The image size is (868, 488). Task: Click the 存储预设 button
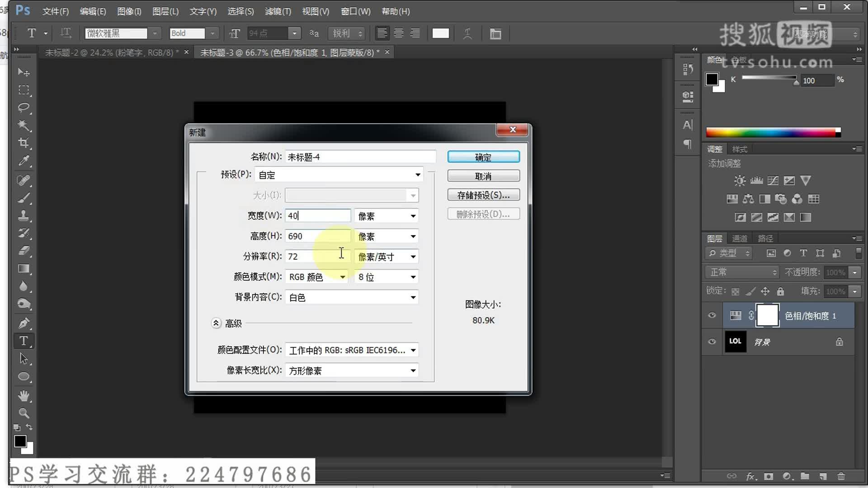tap(483, 195)
